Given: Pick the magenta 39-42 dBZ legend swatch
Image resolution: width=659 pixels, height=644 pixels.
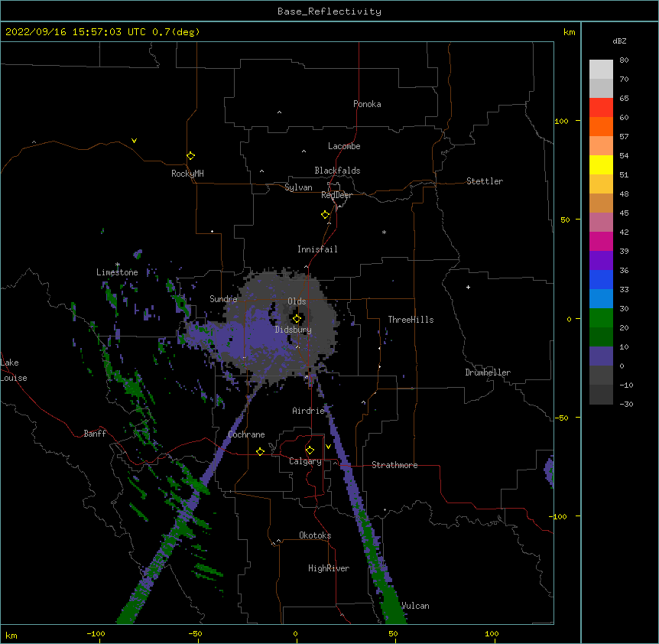Looking at the screenshot, I should pyautogui.click(x=601, y=241).
